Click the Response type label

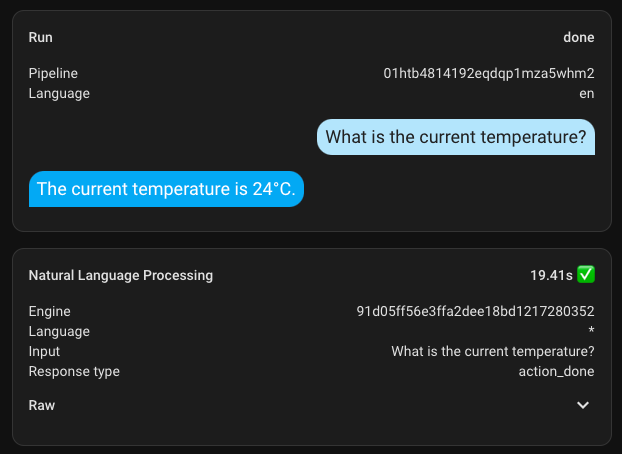(74, 371)
